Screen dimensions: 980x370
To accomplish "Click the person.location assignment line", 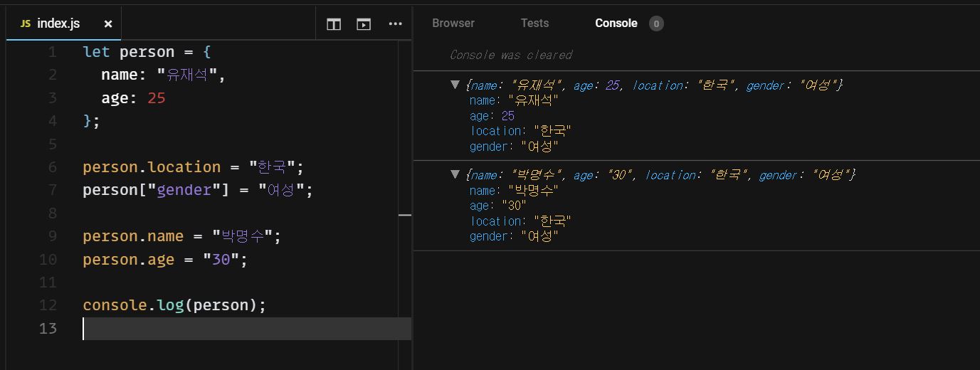I will (x=194, y=167).
